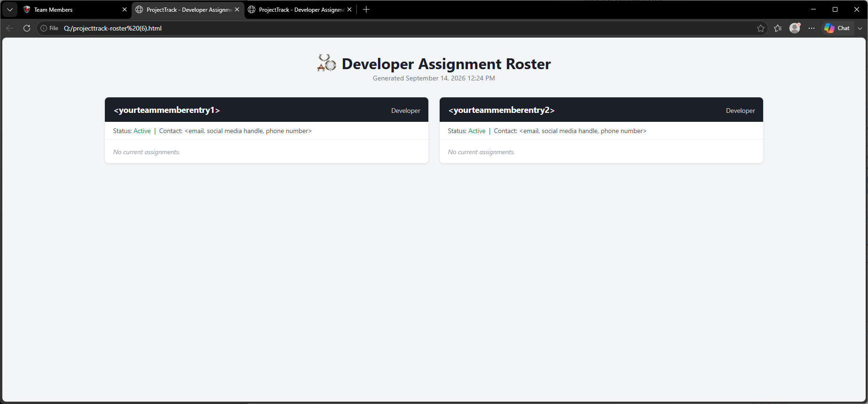Switch to the Team Members tab
This screenshot has width=868, height=404.
(75, 9)
